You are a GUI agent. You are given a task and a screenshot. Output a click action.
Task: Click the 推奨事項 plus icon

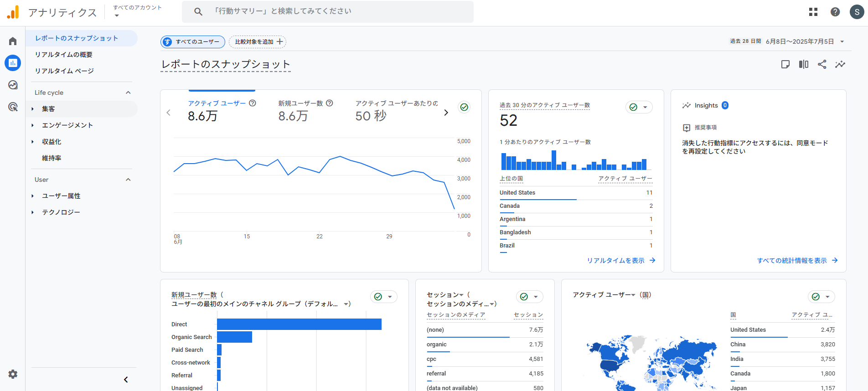687,128
